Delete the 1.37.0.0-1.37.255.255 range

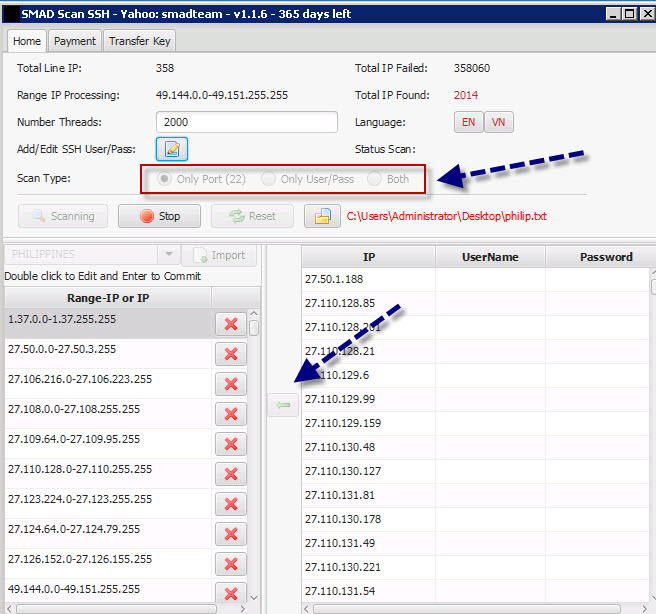[x=231, y=324]
